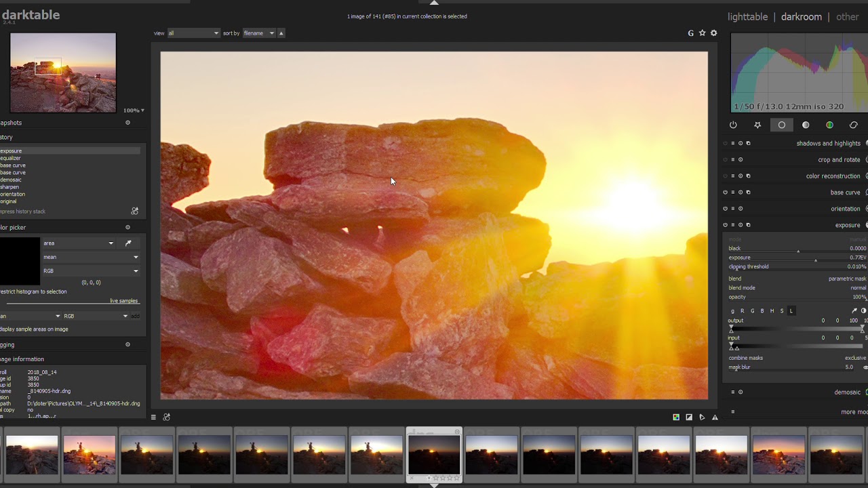Select original history item
This screenshot has width=868, height=488.
(x=70, y=201)
